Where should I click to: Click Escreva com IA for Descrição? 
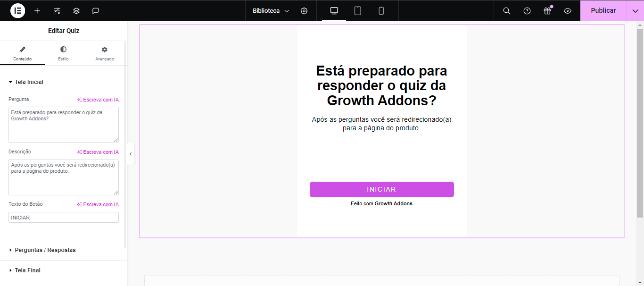[98, 152]
